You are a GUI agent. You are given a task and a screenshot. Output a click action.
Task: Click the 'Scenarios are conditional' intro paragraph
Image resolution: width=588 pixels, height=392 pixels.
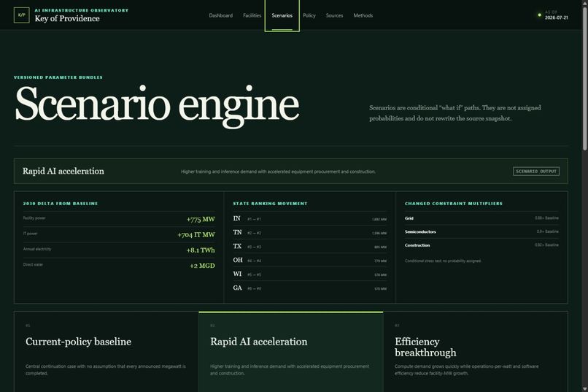455,113
